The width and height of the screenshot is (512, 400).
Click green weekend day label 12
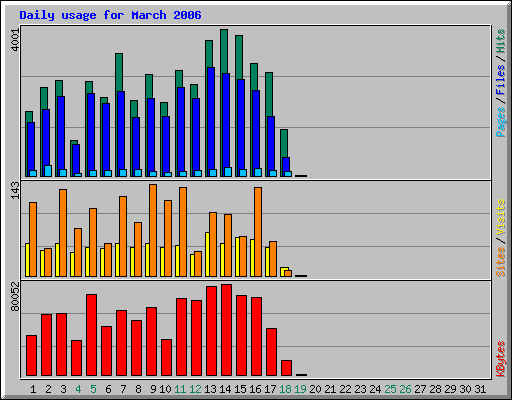pos(195,389)
